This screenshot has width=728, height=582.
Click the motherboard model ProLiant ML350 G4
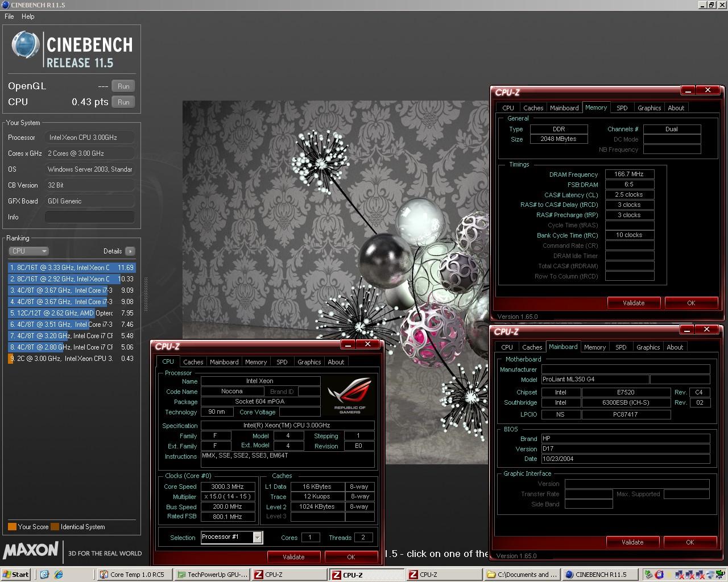595,379
